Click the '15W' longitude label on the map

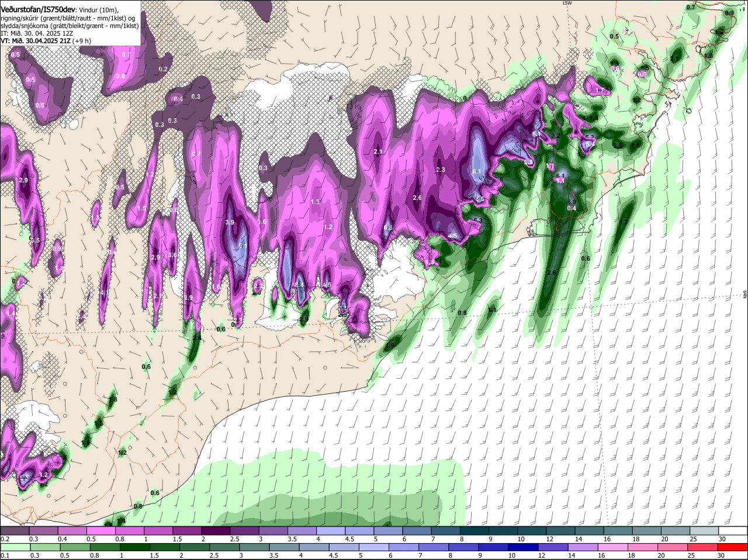coord(566,4)
